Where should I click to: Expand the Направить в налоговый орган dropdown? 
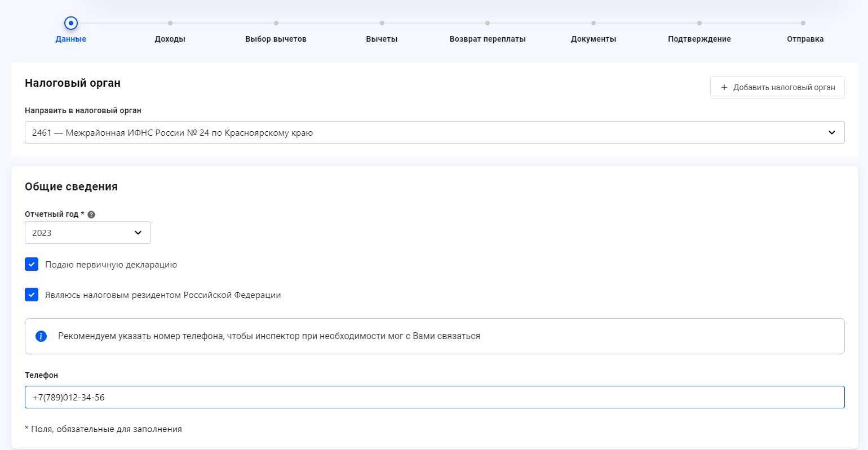coord(435,132)
